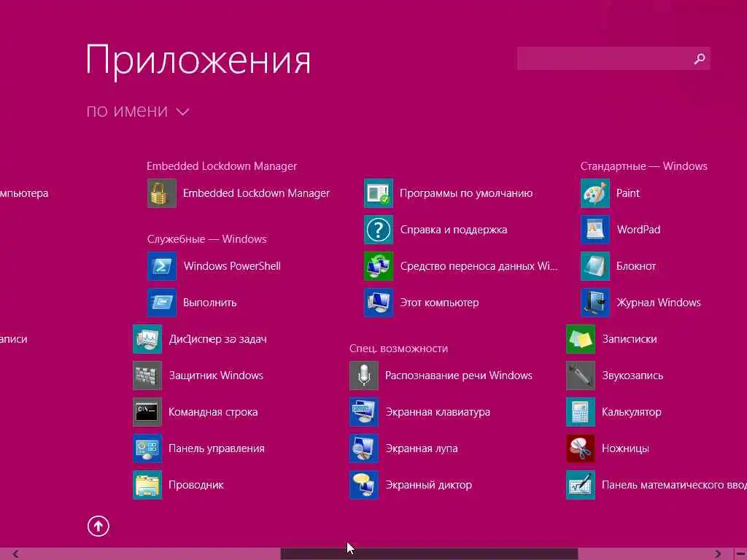Click the 'WordPad' label

[638, 230]
